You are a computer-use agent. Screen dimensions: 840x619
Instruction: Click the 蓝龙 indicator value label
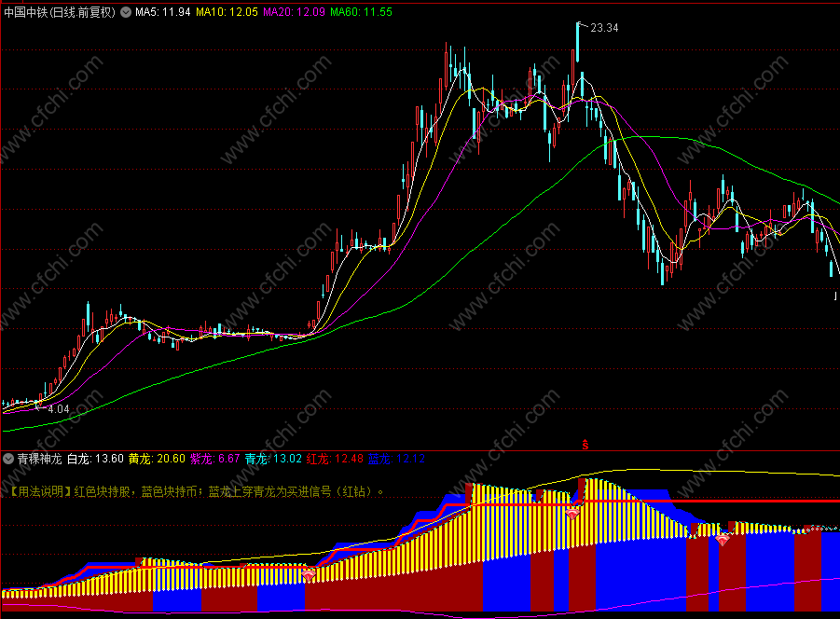point(396,459)
